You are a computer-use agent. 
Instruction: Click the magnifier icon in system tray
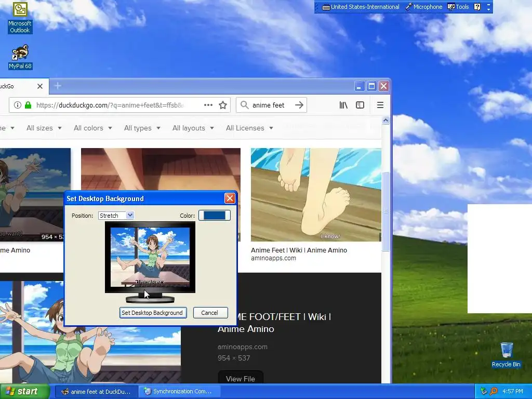coord(494,391)
